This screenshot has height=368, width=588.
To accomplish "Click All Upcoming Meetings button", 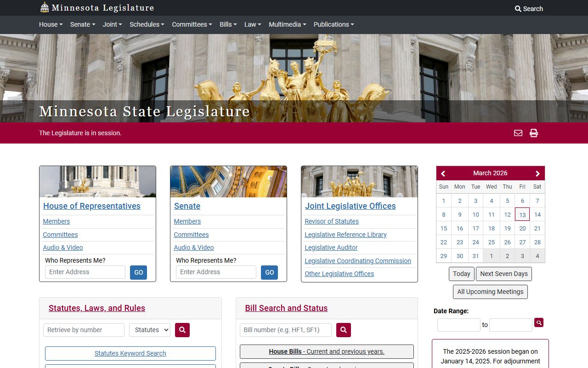I will pyautogui.click(x=490, y=292).
